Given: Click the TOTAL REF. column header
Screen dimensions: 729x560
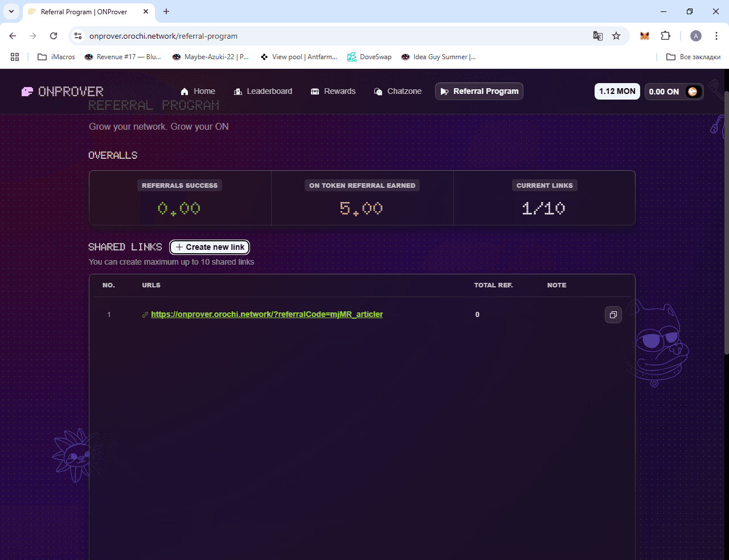Looking at the screenshot, I should (x=493, y=285).
